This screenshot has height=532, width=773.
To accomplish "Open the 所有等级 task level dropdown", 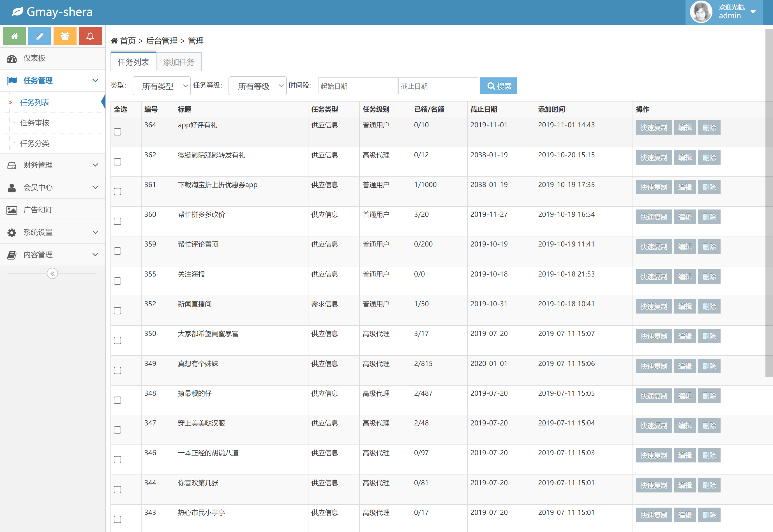I will [x=258, y=86].
